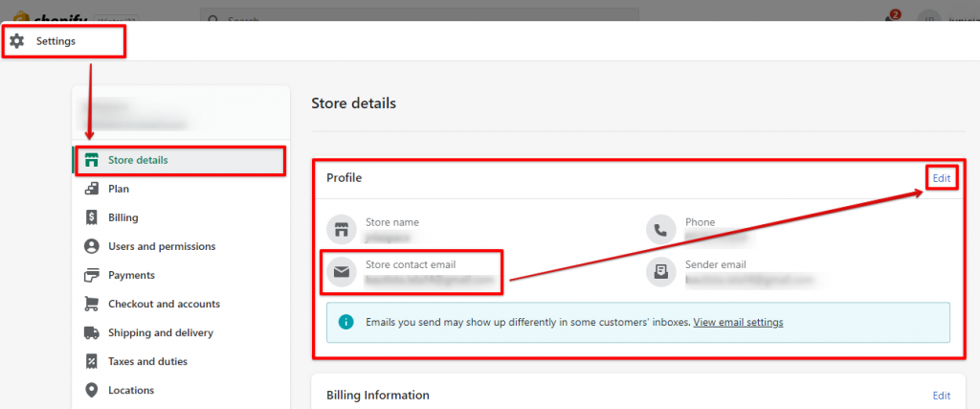Click the Checkout cart icon
Viewport: 980px width, 409px height.
92,304
